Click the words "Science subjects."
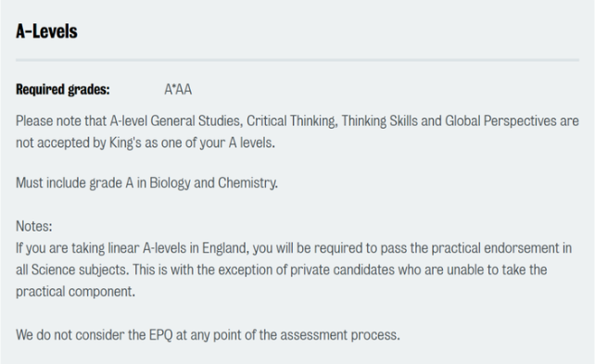 coord(81,270)
